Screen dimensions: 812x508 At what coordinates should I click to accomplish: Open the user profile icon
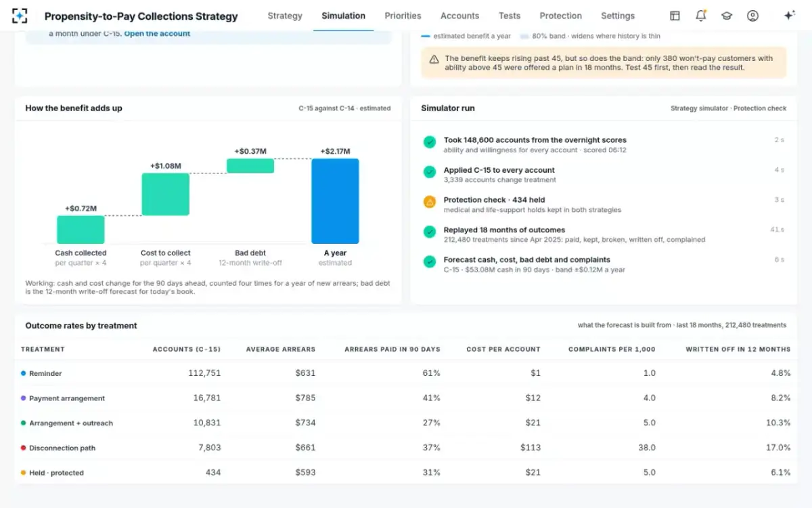[752, 16]
